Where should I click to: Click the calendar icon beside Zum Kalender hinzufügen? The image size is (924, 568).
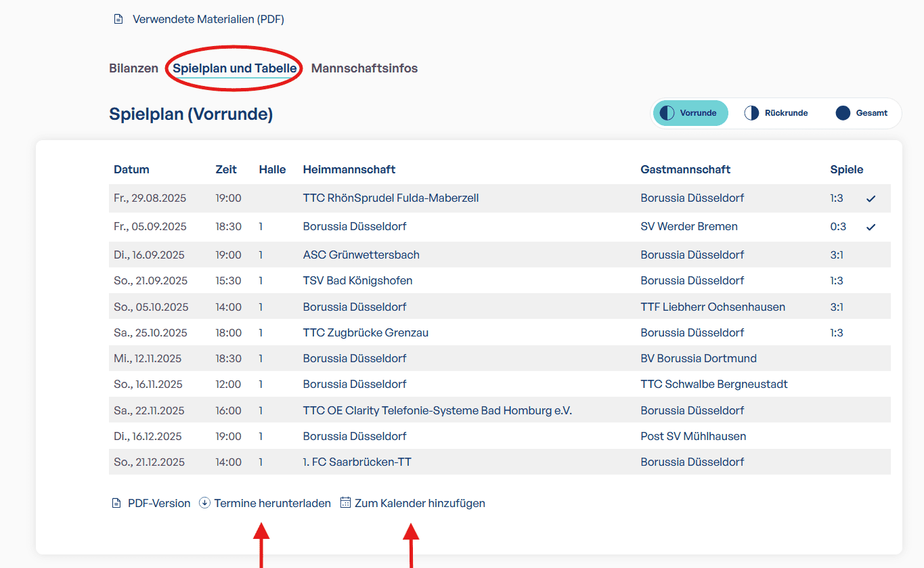[x=345, y=502]
